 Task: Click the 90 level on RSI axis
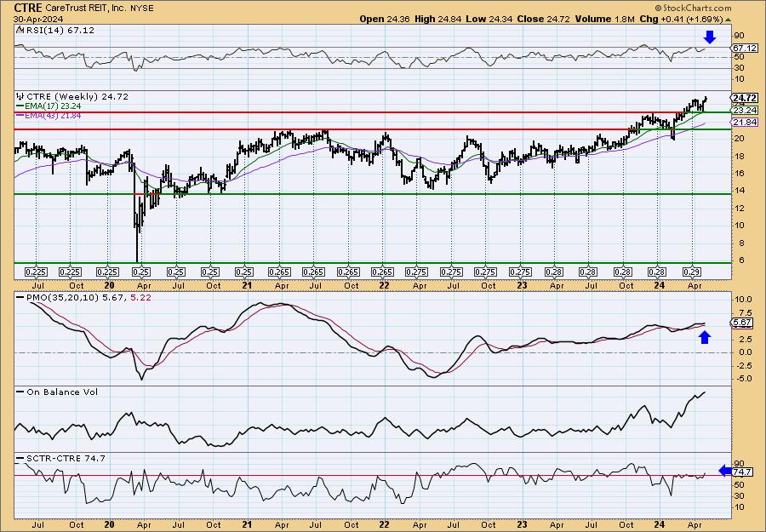point(739,36)
